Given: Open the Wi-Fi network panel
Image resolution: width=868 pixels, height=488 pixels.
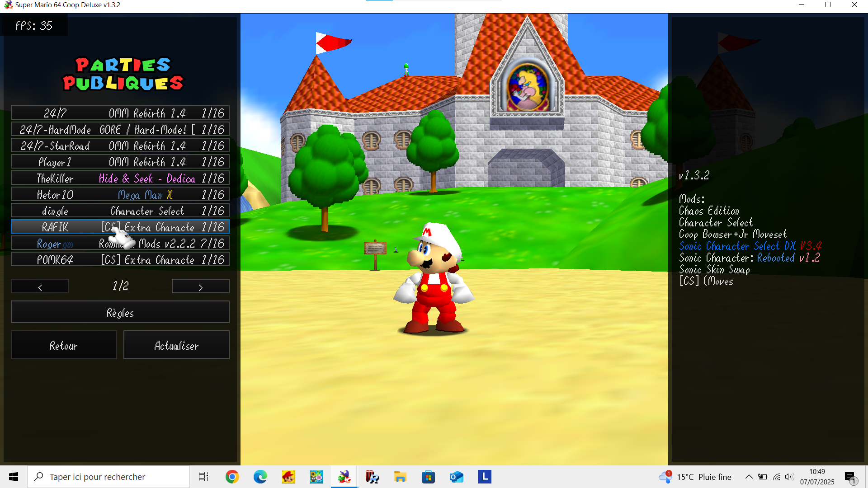Looking at the screenshot, I should tap(776, 477).
